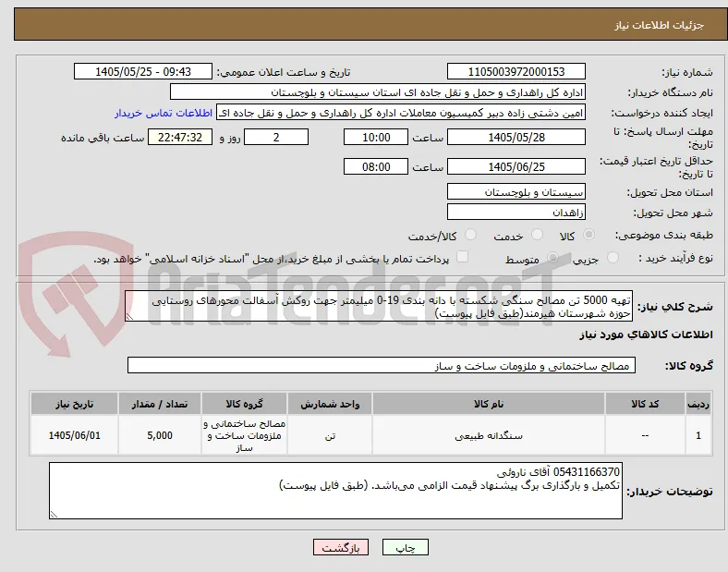Click the unit cell تن
Image resolution: width=728 pixels, height=572 pixels.
click(x=330, y=435)
